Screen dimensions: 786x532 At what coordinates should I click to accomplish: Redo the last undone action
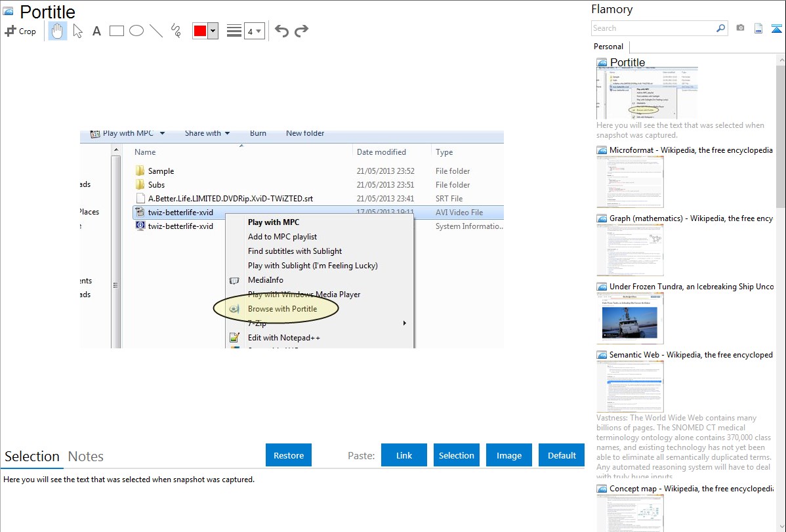pos(302,31)
